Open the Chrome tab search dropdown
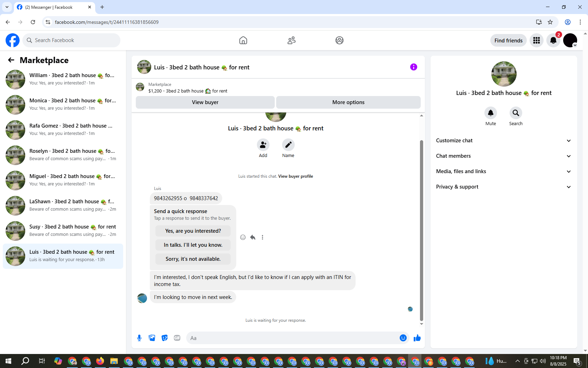 point(7,7)
